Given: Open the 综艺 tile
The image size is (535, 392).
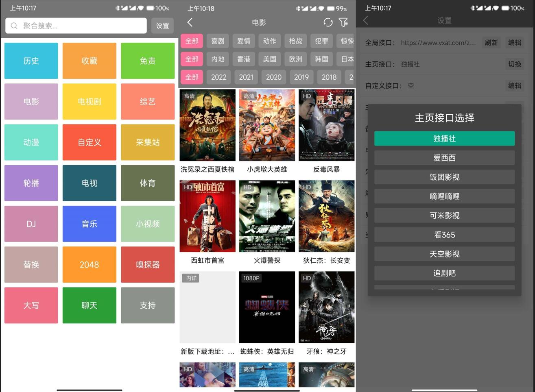Looking at the screenshot, I should 148,101.
